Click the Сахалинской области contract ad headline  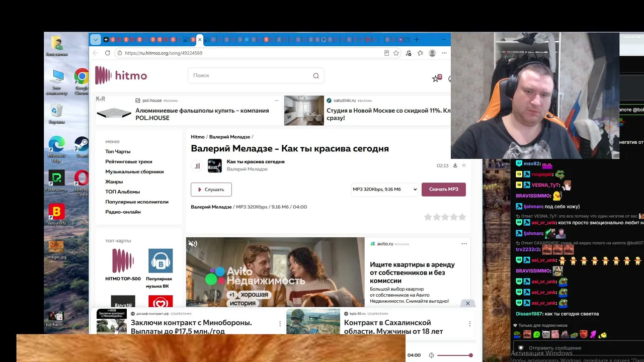point(393,327)
